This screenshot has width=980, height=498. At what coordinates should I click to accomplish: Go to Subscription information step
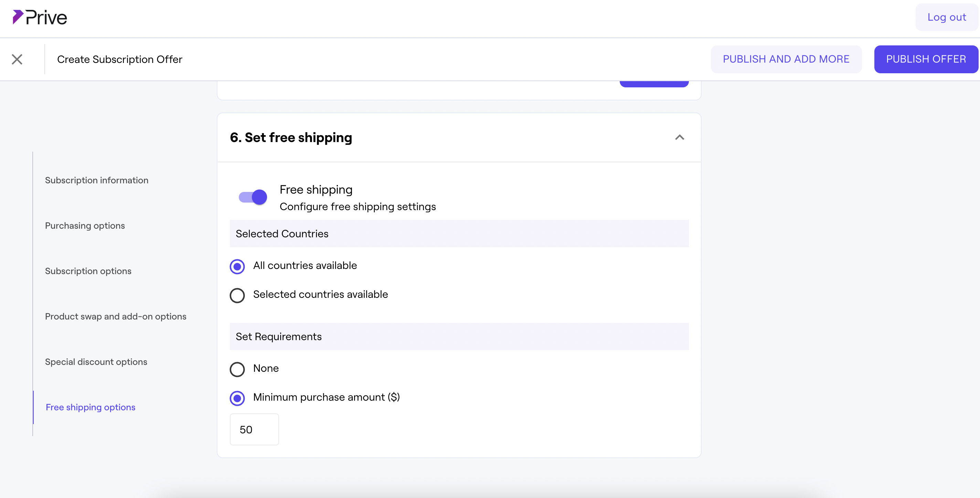(x=97, y=180)
